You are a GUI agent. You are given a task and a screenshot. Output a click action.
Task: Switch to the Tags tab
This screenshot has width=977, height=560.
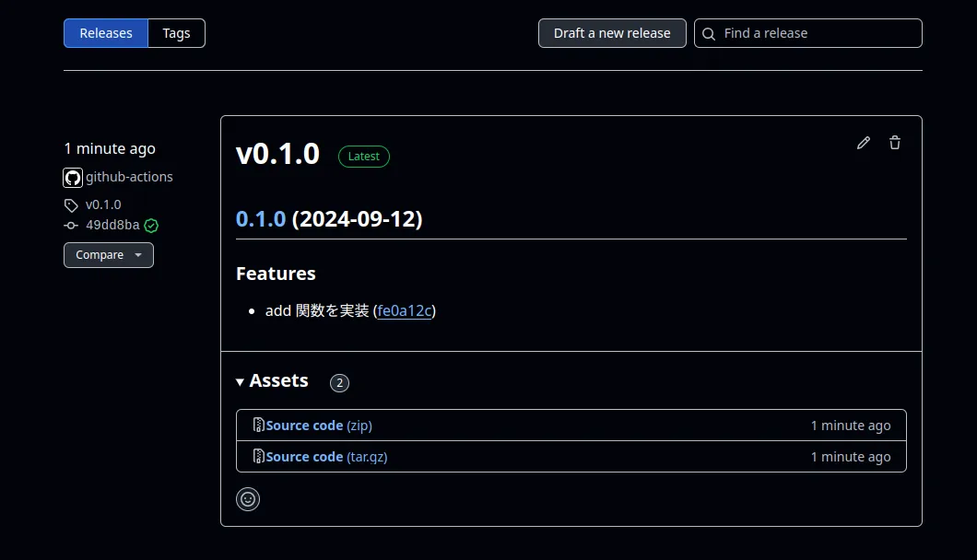click(x=176, y=33)
